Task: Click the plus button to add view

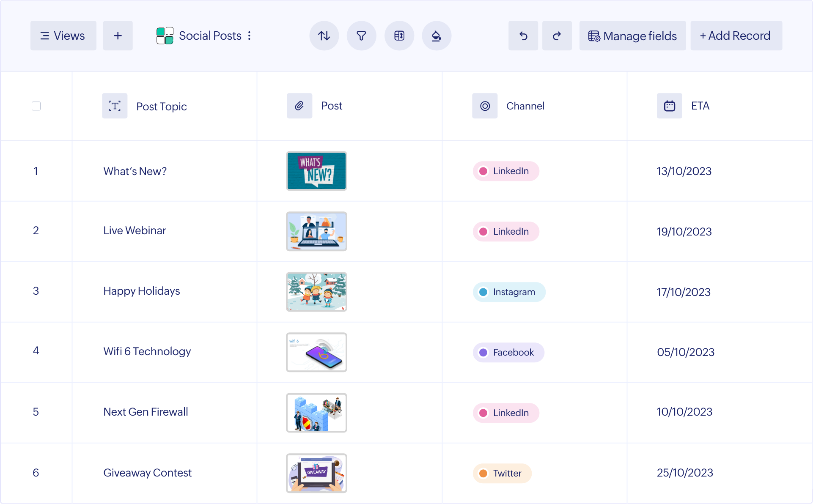Action: pyautogui.click(x=118, y=36)
